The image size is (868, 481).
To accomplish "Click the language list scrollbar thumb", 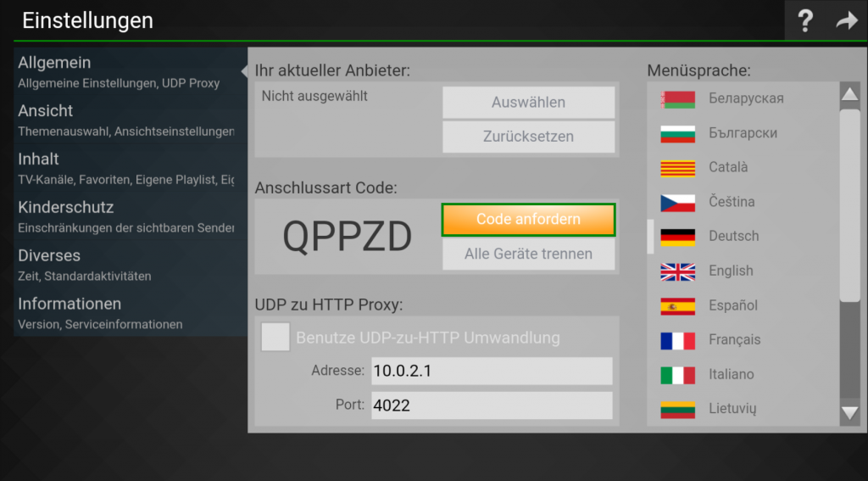I will (849, 205).
